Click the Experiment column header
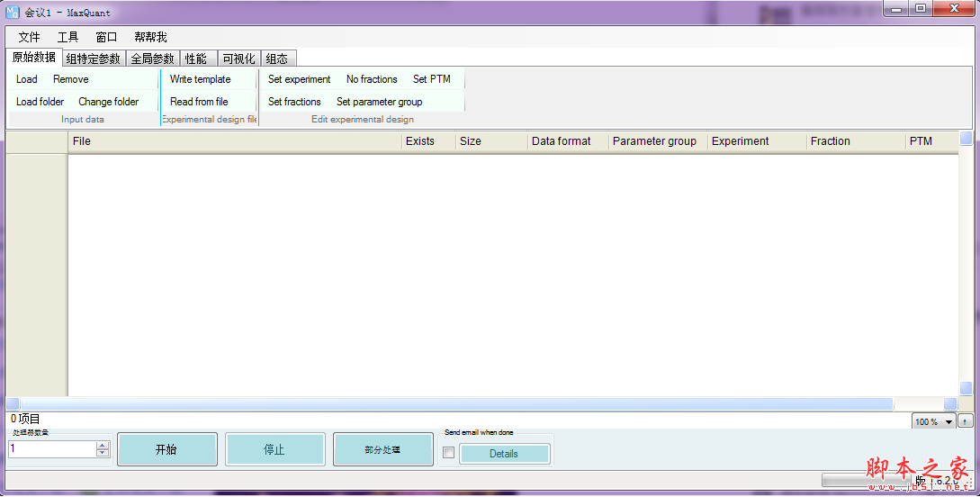Viewport: 980px width, 497px height. pyautogui.click(x=757, y=141)
